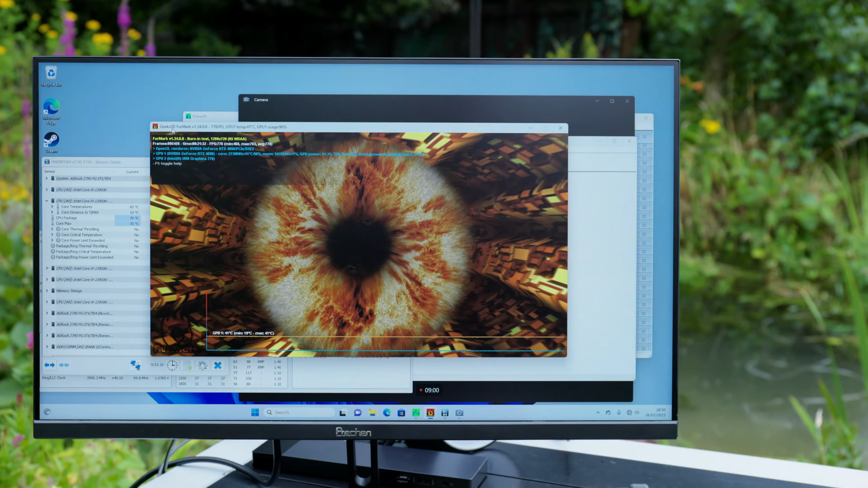The image size is (868, 488).
Task: Open HWiNFO sensor settings gear icon
Action: point(203,365)
